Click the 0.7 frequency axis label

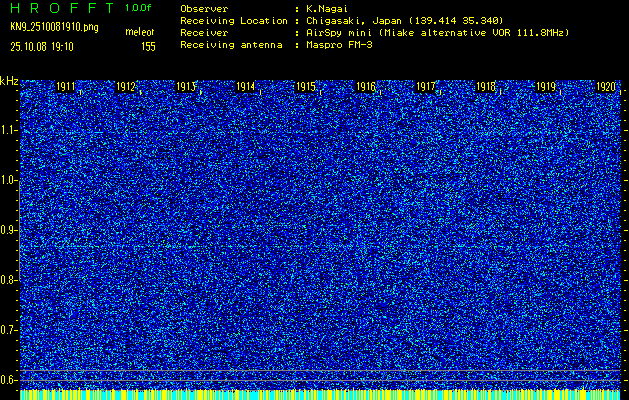(x=9, y=330)
